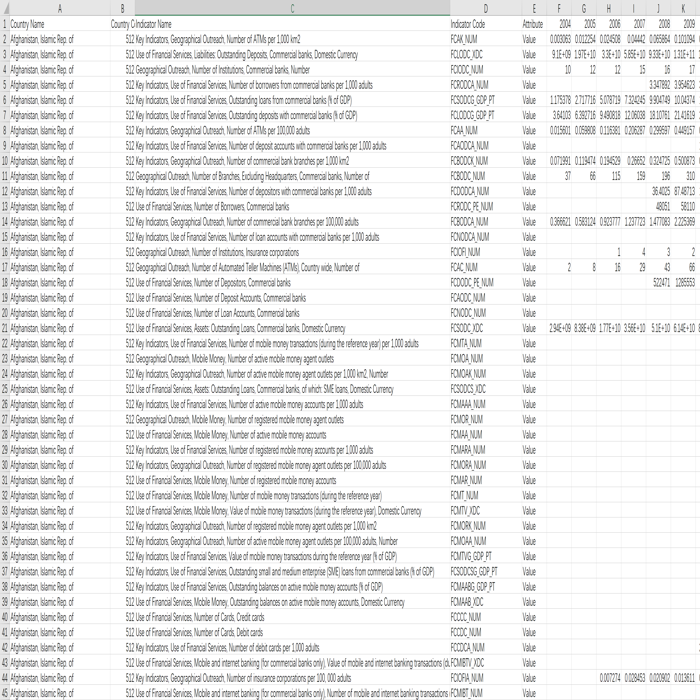The image size is (700, 700).
Task: Click value 1.175378 in row 6
Action: pyautogui.click(x=558, y=100)
